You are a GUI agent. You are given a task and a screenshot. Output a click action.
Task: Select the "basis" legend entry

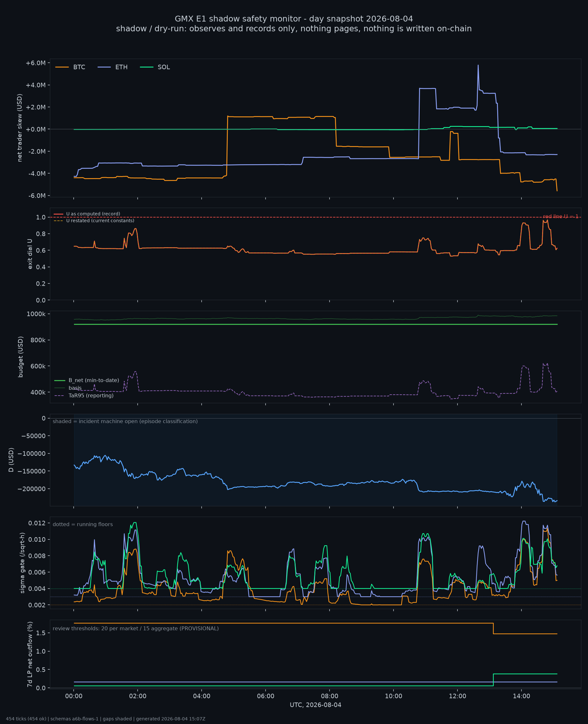(75, 388)
